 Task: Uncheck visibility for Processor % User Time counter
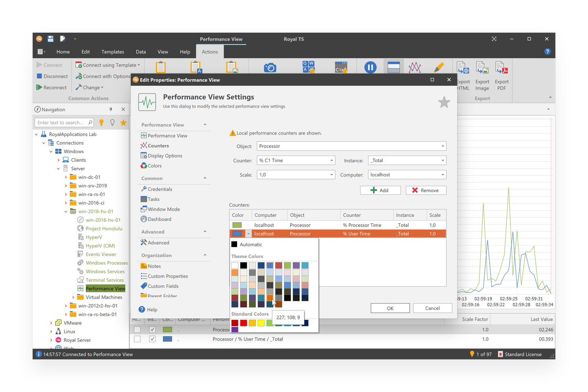(152, 339)
